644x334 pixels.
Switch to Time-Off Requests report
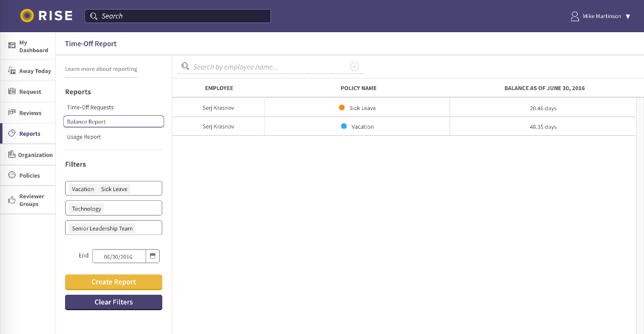coord(90,107)
